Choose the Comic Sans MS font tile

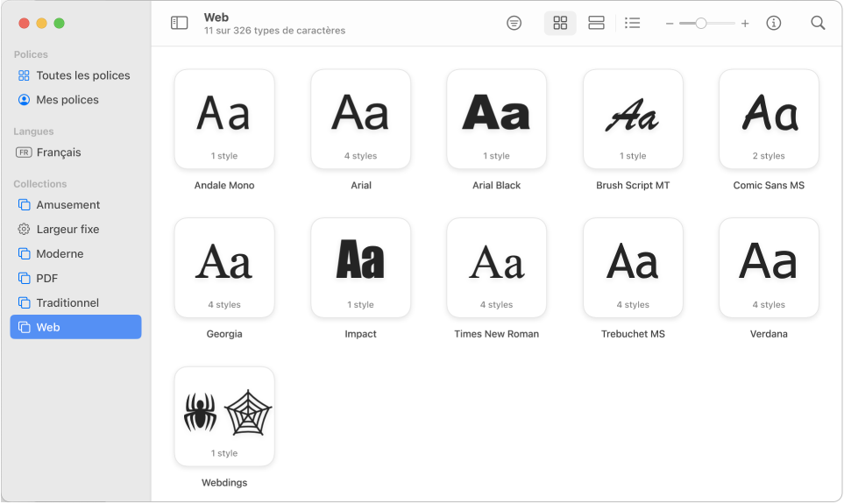pyautogui.click(x=769, y=119)
